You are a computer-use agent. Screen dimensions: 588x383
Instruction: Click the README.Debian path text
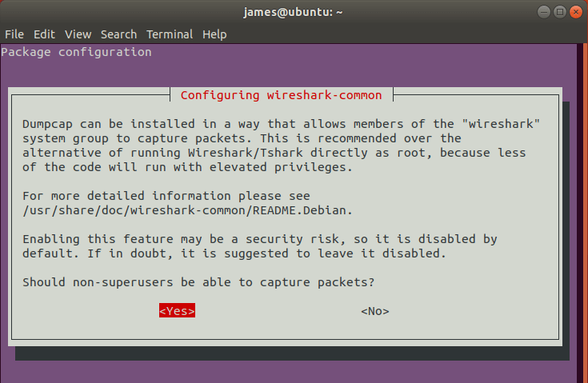[x=187, y=210]
